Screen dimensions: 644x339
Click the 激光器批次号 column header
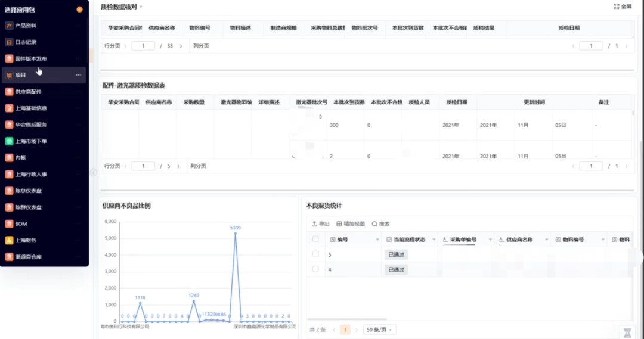pos(311,102)
